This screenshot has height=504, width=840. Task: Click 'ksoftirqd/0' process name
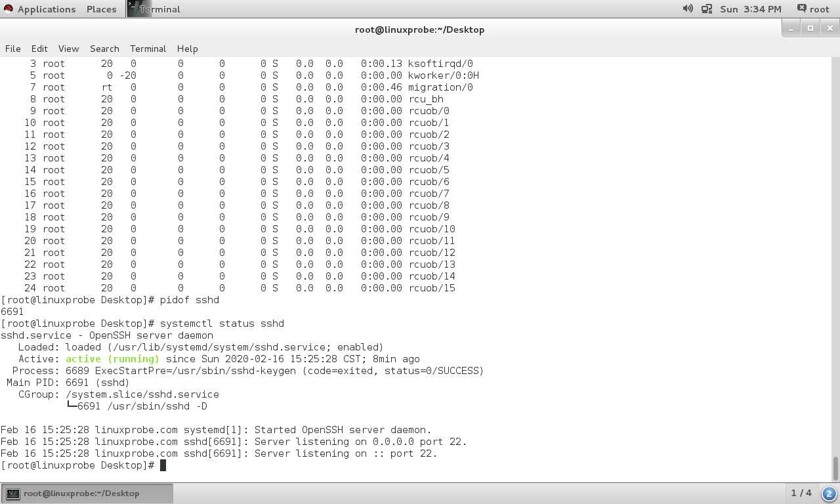click(440, 64)
